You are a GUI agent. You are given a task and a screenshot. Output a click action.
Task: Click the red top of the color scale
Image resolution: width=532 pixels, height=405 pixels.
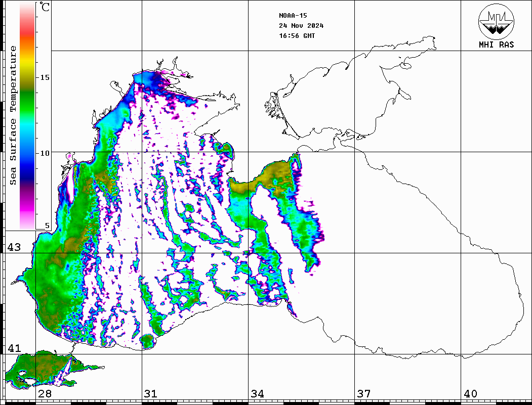[27, 30]
